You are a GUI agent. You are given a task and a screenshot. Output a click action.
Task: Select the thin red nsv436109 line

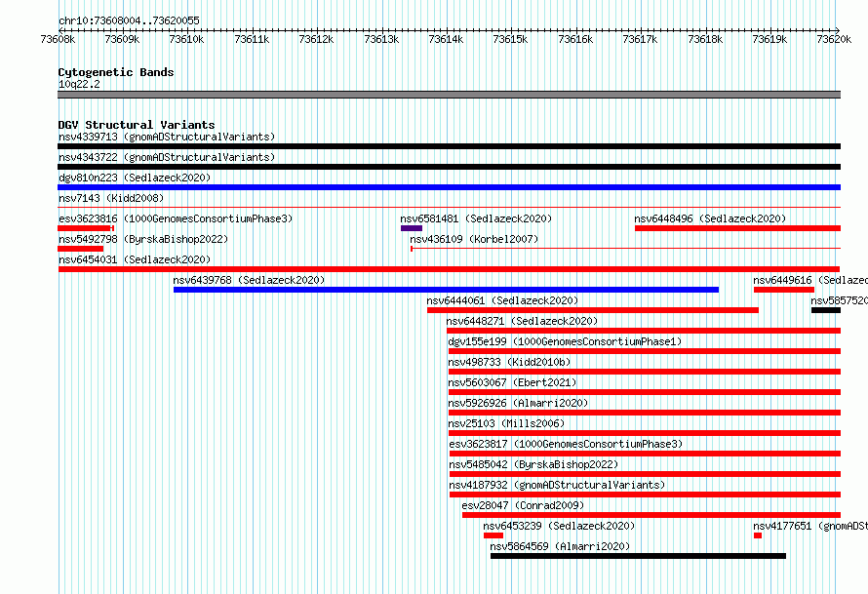[x=625, y=249]
